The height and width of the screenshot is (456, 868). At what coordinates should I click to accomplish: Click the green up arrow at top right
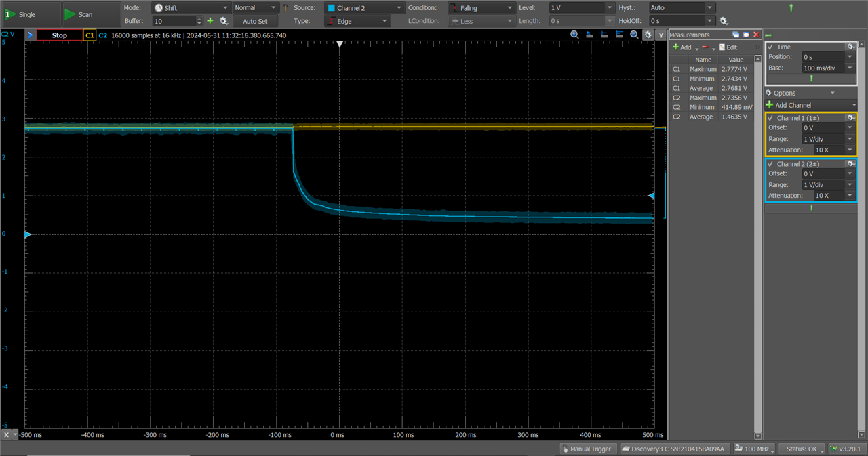(791, 7)
